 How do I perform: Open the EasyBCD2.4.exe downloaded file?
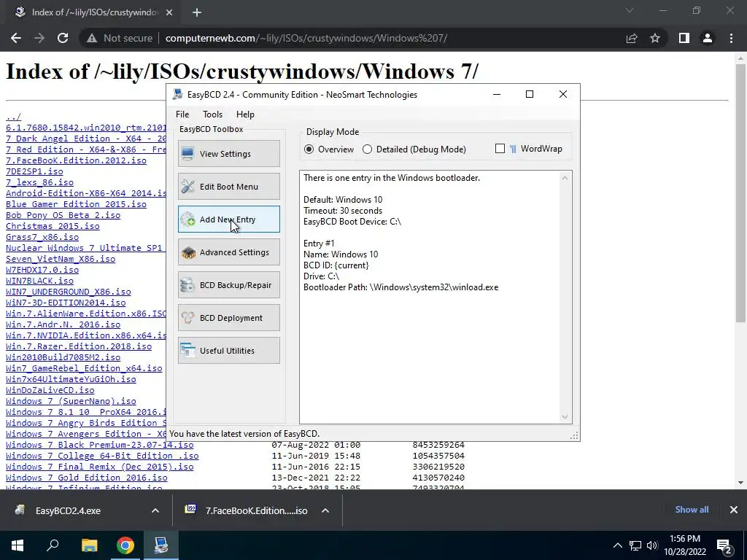[x=68, y=510]
